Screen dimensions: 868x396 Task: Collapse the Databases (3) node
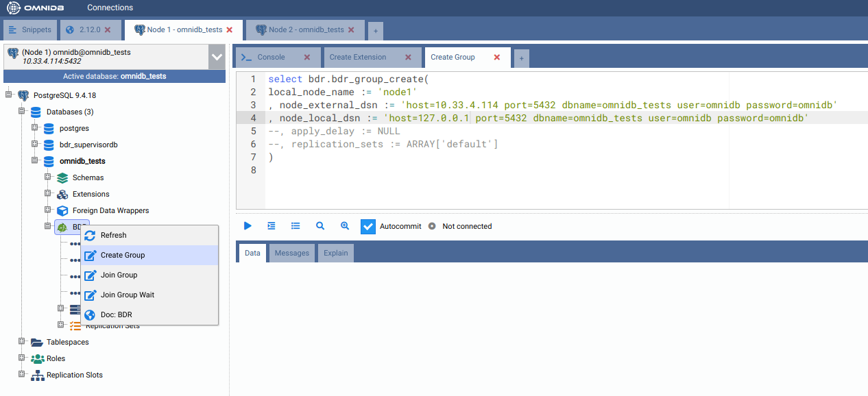tap(22, 111)
